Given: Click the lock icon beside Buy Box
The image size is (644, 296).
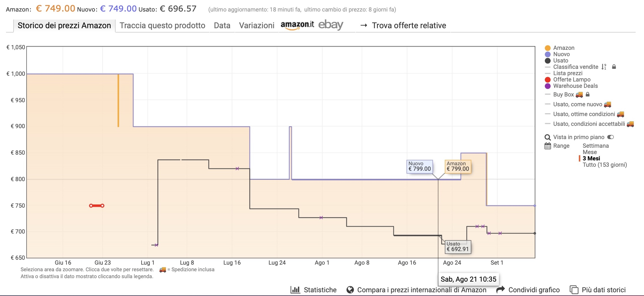Looking at the screenshot, I should pos(588,94).
